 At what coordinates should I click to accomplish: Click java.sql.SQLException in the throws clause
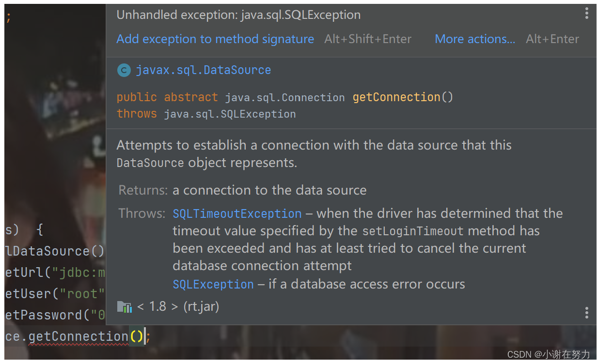click(230, 114)
